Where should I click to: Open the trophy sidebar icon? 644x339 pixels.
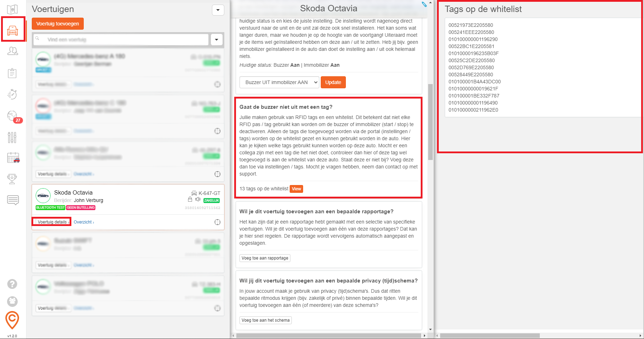coord(12,179)
